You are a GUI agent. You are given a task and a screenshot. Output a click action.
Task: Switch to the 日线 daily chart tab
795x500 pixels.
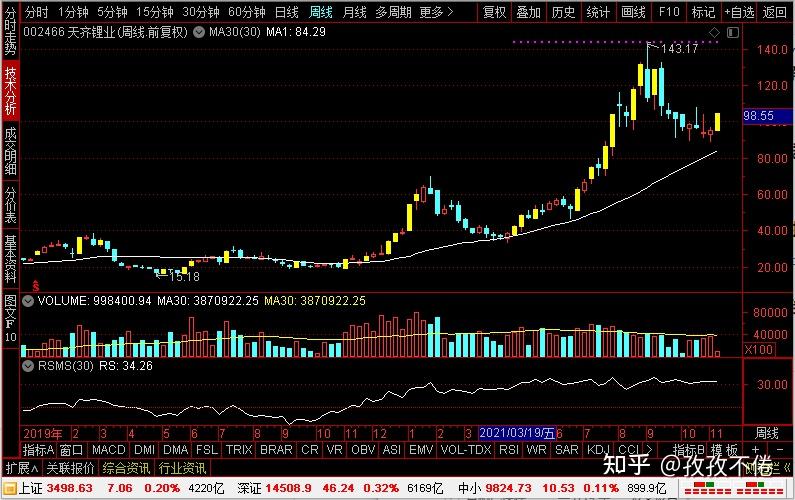pos(286,12)
